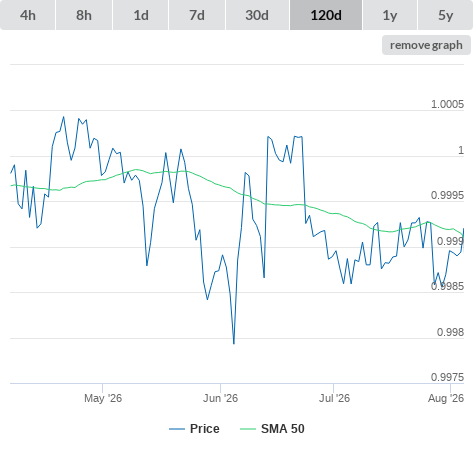Switch to the 4h time range tab

28,15
